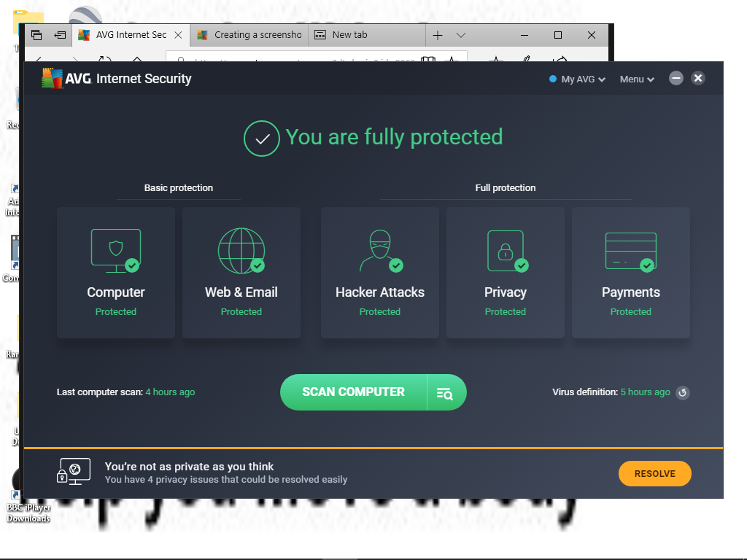The width and height of the screenshot is (747, 560).
Task: Maximize the browser window
Action: [558, 35]
